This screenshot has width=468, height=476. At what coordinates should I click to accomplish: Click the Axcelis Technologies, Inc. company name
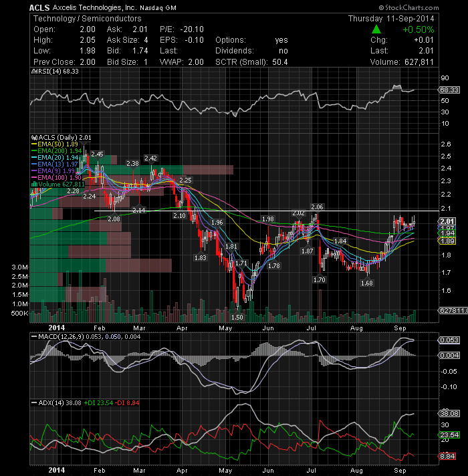(94, 7)
